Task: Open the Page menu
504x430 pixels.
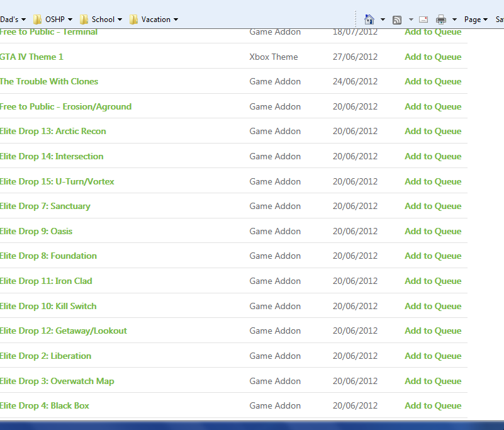Action: tap(476, 20)
